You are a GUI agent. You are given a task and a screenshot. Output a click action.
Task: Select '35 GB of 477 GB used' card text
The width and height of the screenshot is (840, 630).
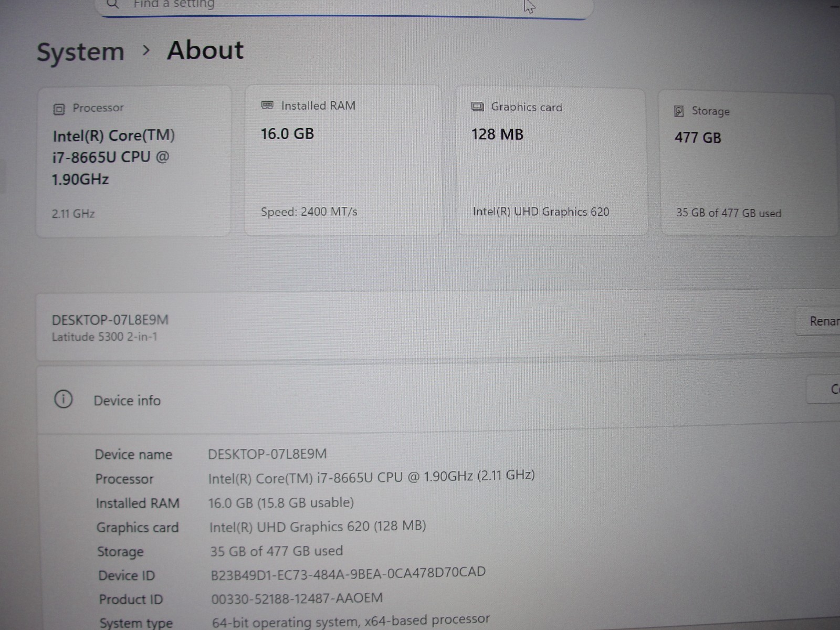click(x=729, y=213)
